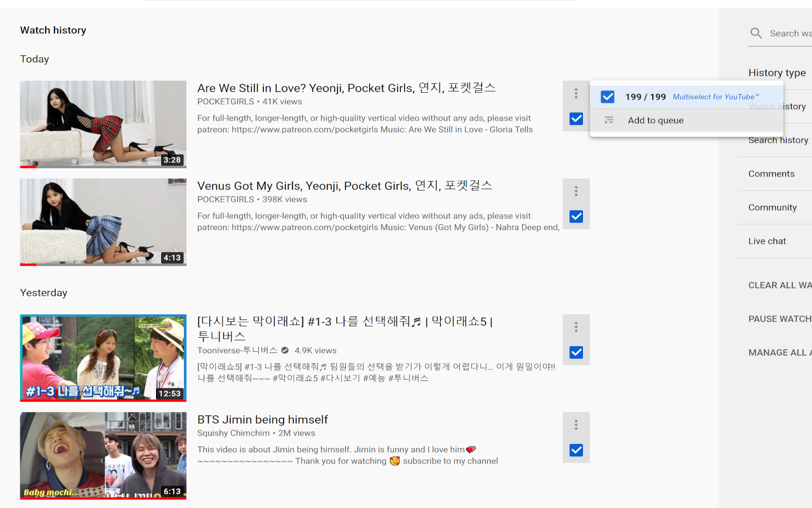The height and width of the screenshot is (508, 812).
Task: Click PAUSE WATCH history button
Action: 780,319
